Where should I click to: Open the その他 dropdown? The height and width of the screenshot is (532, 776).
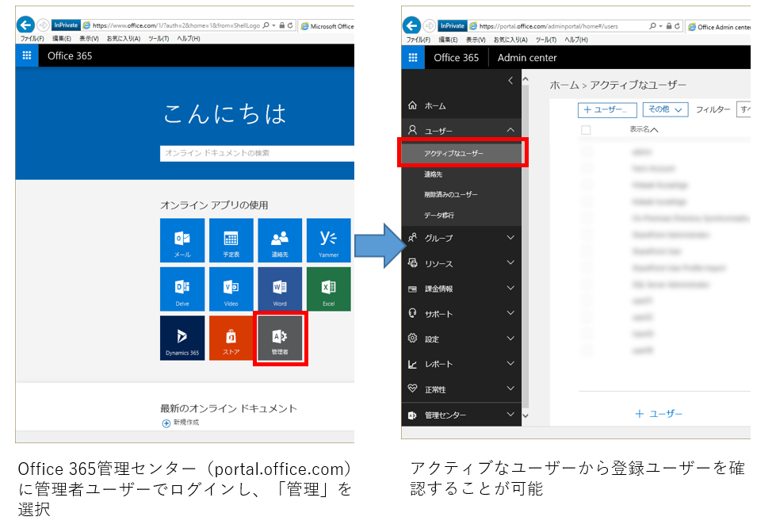[665, 109]
